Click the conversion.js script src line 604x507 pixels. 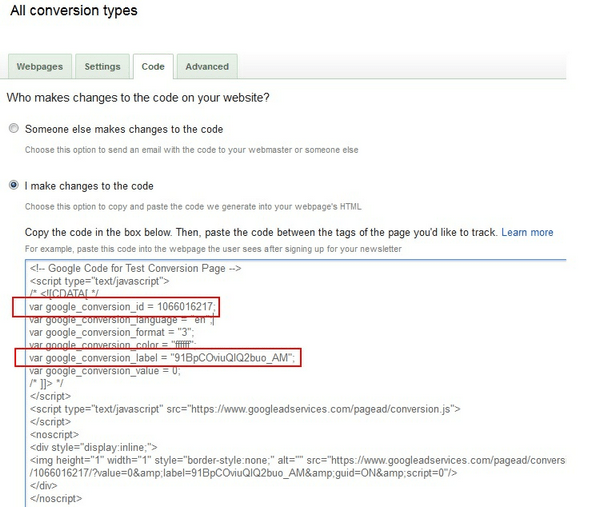click(x=245, y=409)
